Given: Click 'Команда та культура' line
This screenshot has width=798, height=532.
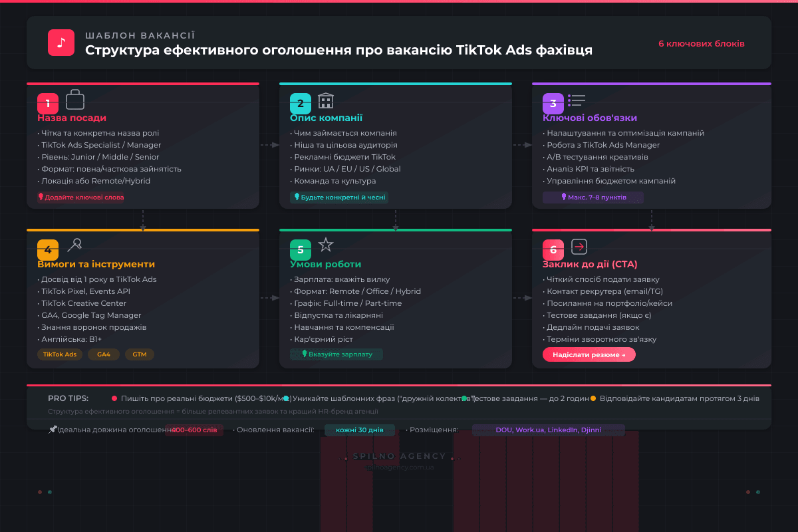Looking at the screenshot, I should pos(332,181).
